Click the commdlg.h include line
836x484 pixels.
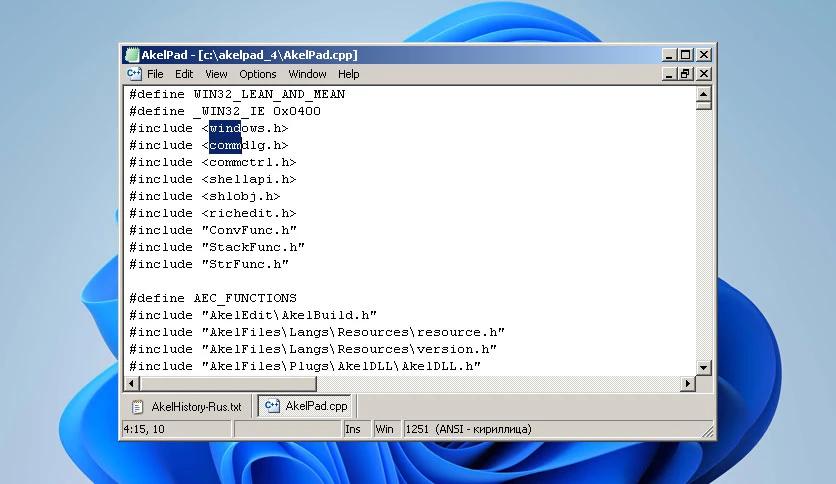tap(208, 146)
